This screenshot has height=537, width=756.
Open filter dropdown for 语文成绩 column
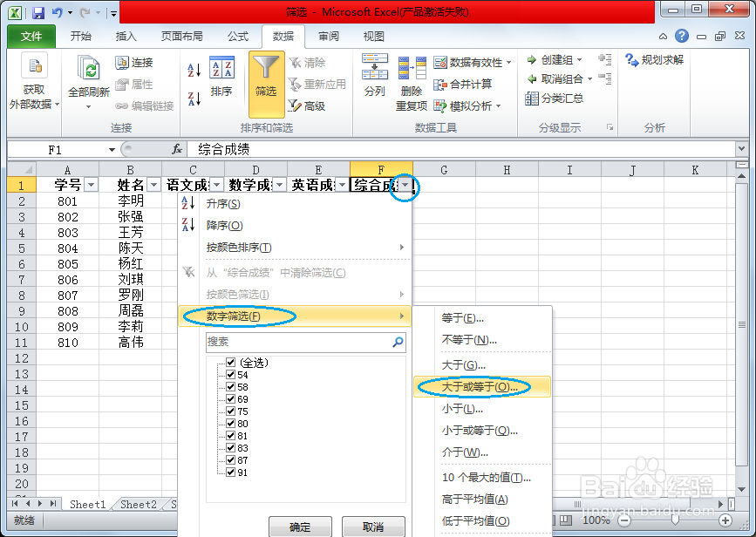point(216,185)
